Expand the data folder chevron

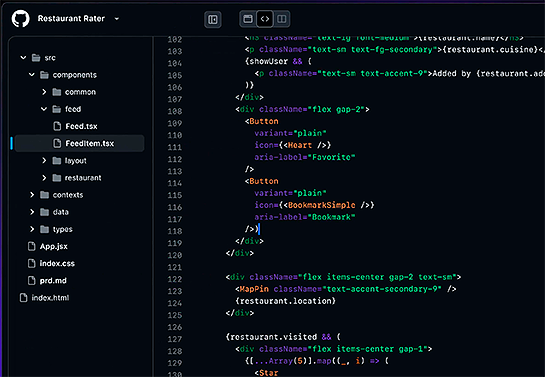pos(32,212)
